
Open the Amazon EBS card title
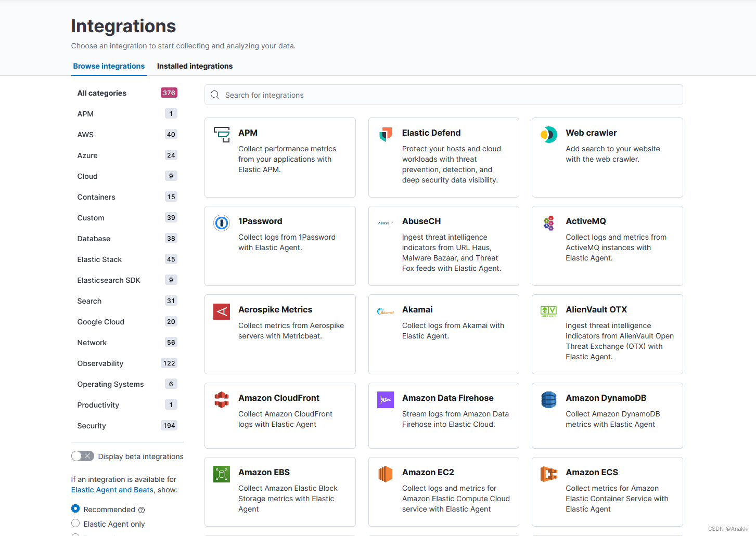[264, 473]
